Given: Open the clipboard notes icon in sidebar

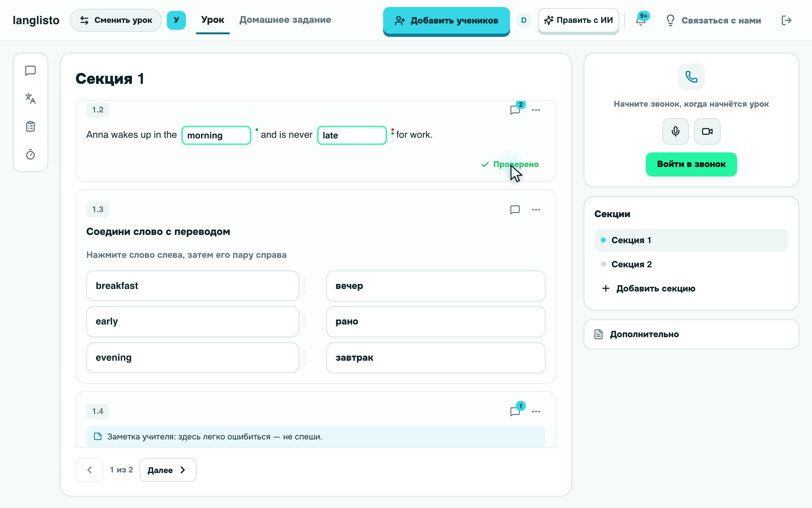Looking at the screenshot, I should [x=30, y=127].
